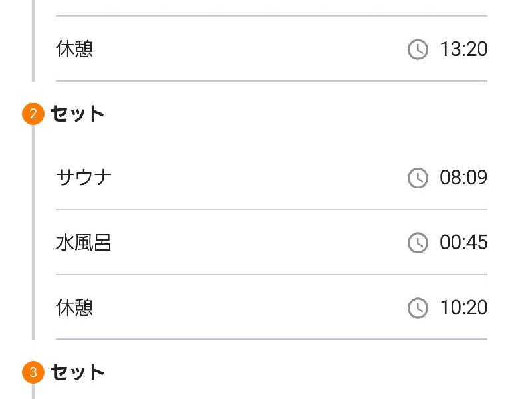Select the 休憩 label with 13:20 duration

[74, 49]
